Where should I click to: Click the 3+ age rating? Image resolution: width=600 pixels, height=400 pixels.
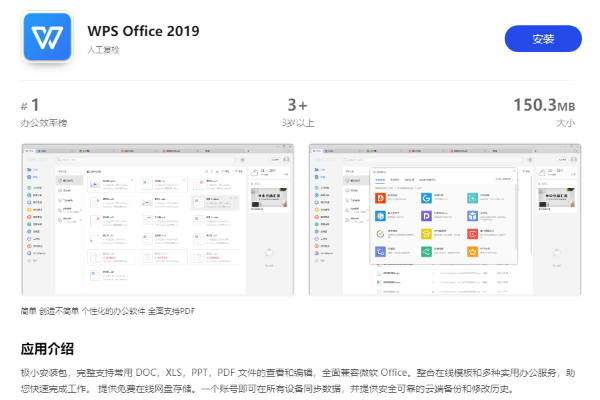[298, 105]
